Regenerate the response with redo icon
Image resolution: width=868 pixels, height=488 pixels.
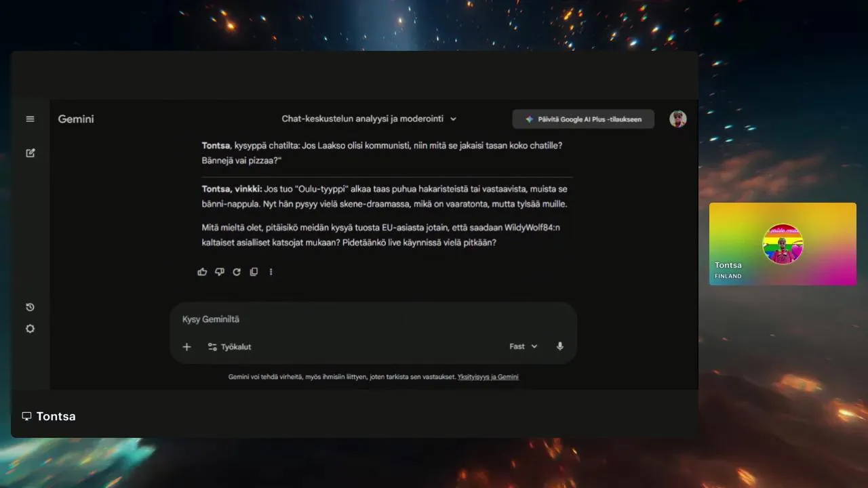click(x=237, y=272)
